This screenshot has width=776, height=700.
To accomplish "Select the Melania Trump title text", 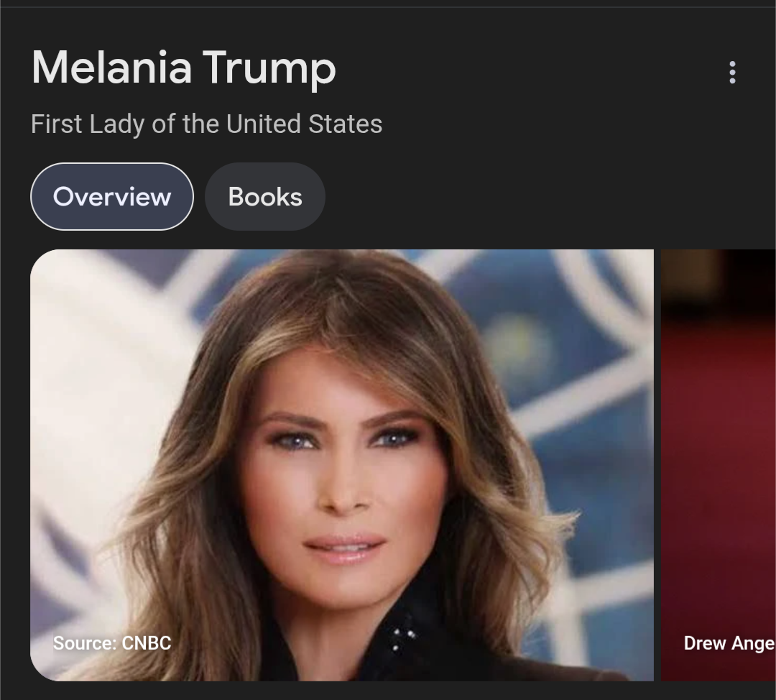I will click(184, 68).
